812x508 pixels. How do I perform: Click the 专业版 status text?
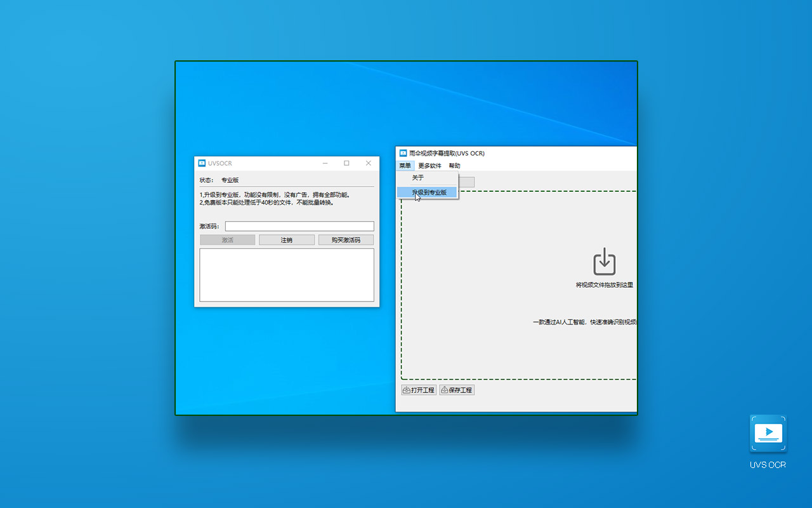(230, 180)
